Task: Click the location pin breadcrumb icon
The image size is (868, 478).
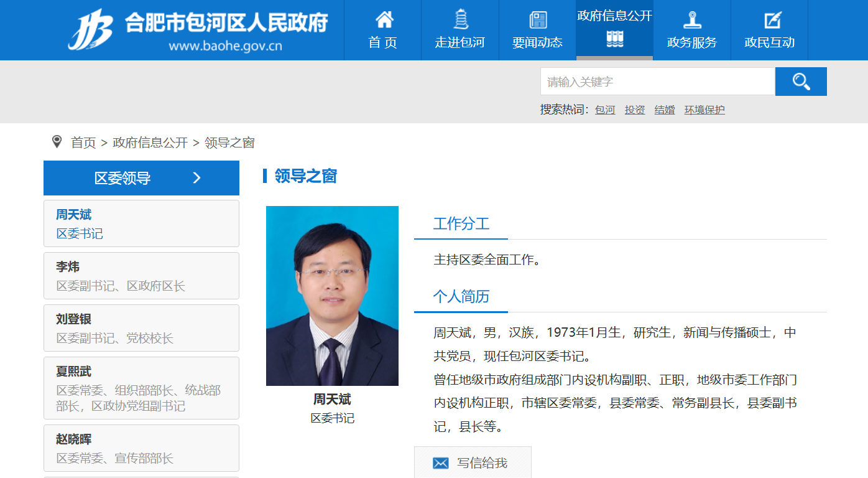Action: click(57, 142)
